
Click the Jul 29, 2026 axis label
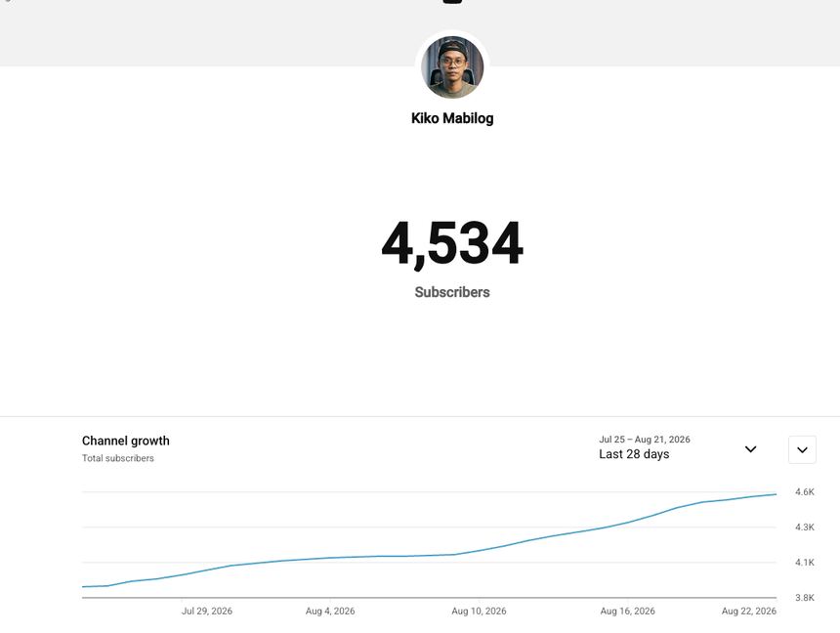207,612
